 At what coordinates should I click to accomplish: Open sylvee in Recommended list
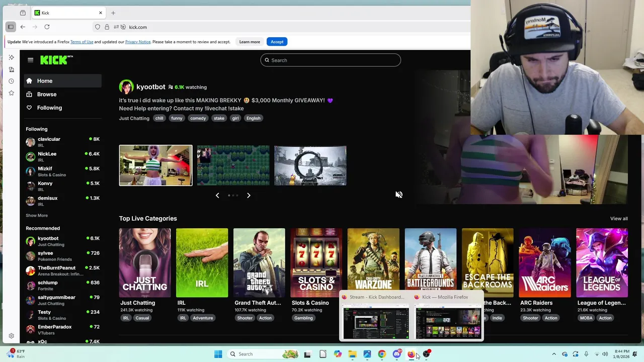coord(62,256)
